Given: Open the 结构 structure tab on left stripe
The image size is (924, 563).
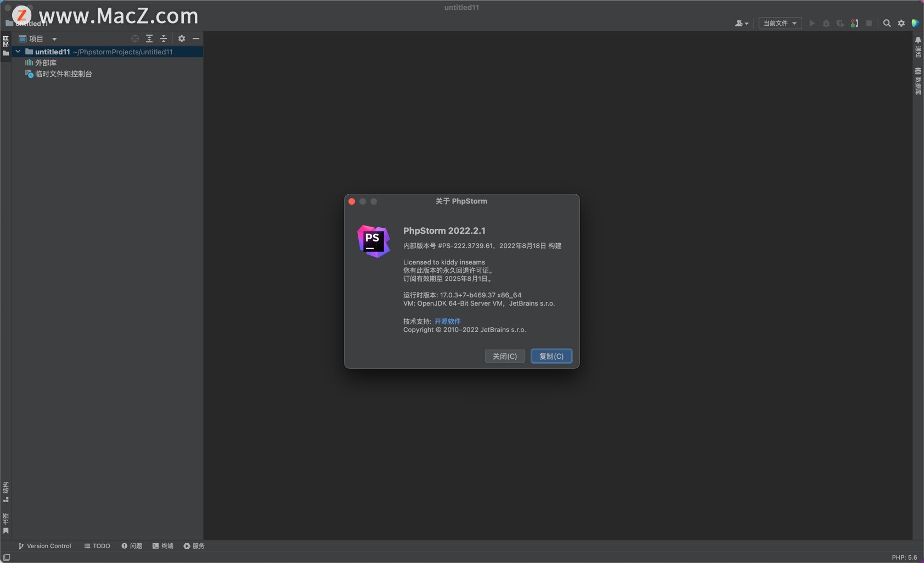Looking at the screenshot, I should [x=5, y=492].
